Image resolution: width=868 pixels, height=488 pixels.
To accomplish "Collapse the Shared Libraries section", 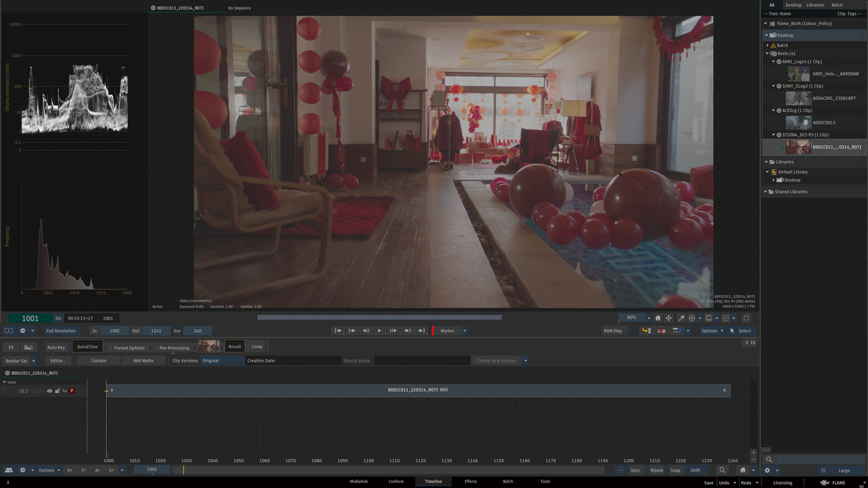I will (x=766, y=192).
